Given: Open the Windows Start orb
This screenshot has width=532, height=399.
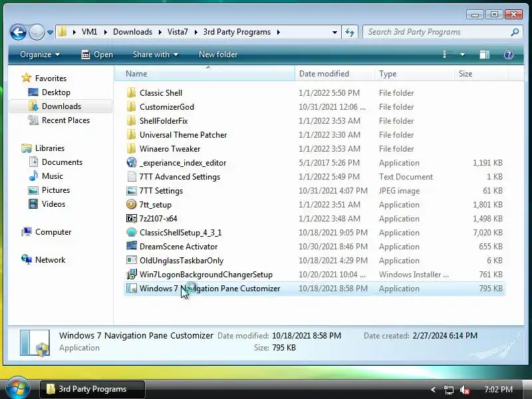Looking at the screenshot, I should click(x=18, y=388).
